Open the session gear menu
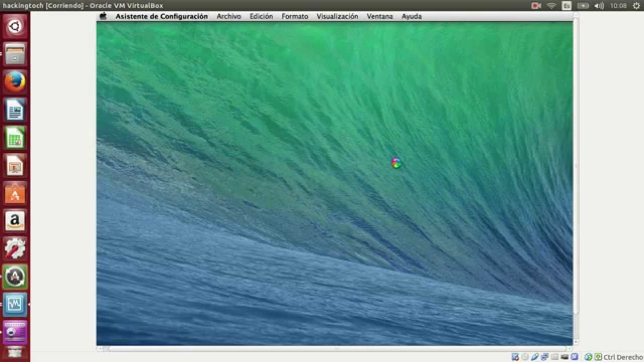The image size is (644, 362). coord(636,6)
